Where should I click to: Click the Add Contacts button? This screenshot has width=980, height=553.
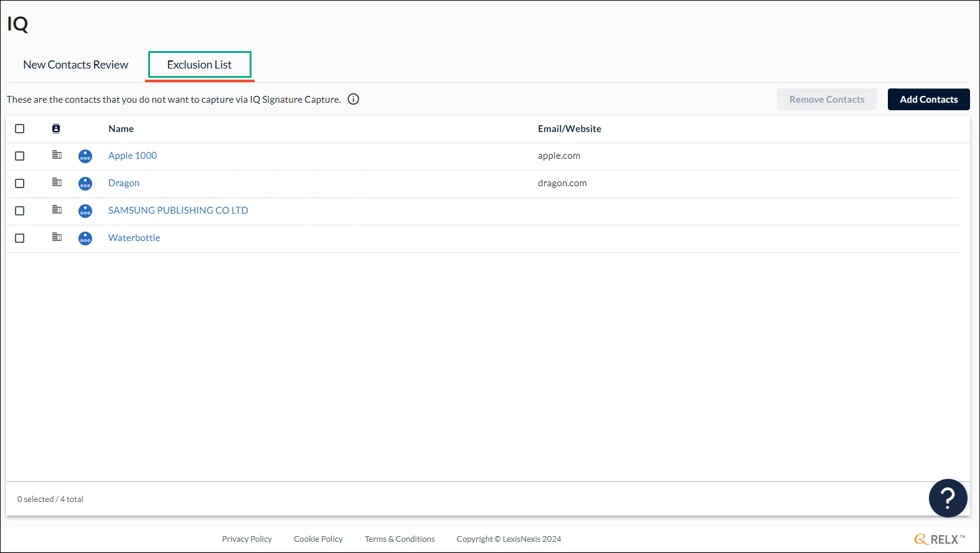(928, 100)
